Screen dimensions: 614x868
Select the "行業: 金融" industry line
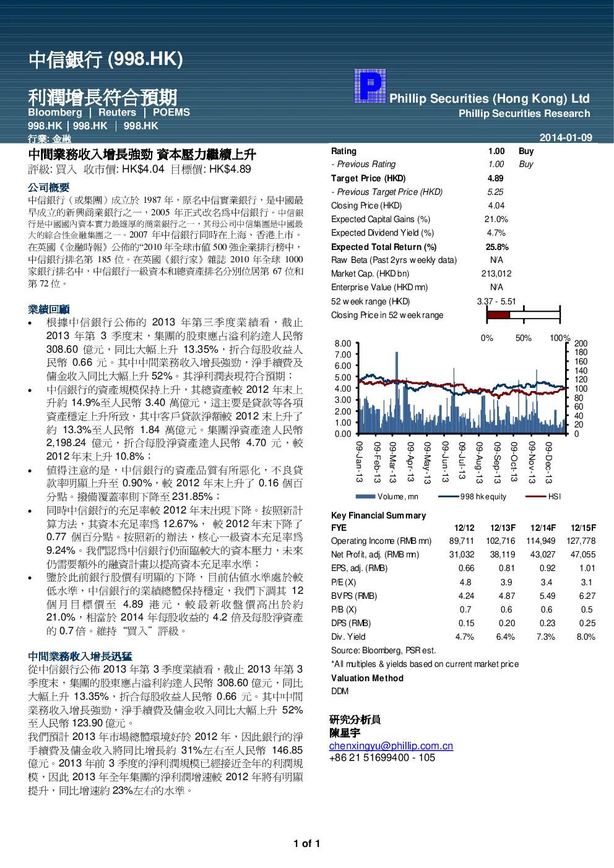50,139
